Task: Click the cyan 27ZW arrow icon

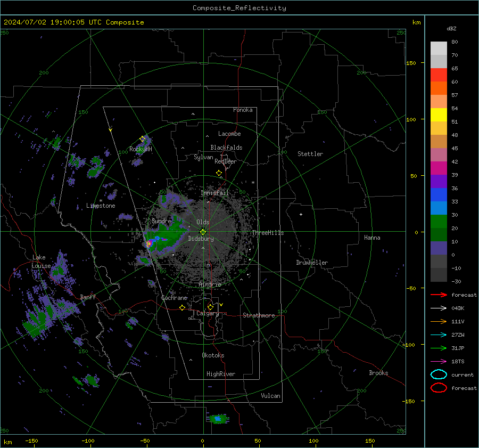Action: tap(439, 335)
